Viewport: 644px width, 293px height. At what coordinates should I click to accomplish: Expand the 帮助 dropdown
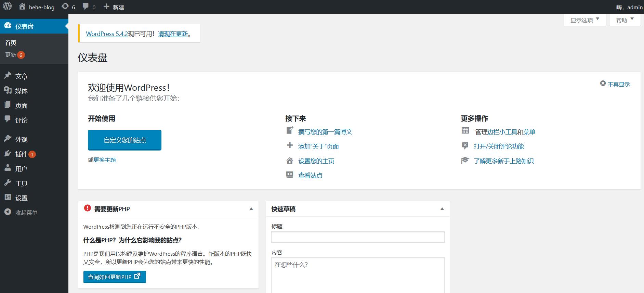pyautogui.click(x=625, y=20)
